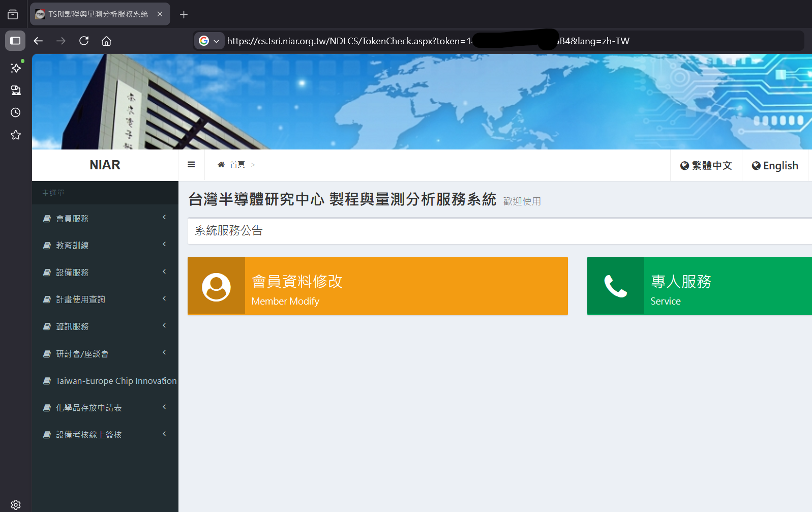
Task: Toggle the hamburger sidebar menu icon
Action: pos(191,165)
